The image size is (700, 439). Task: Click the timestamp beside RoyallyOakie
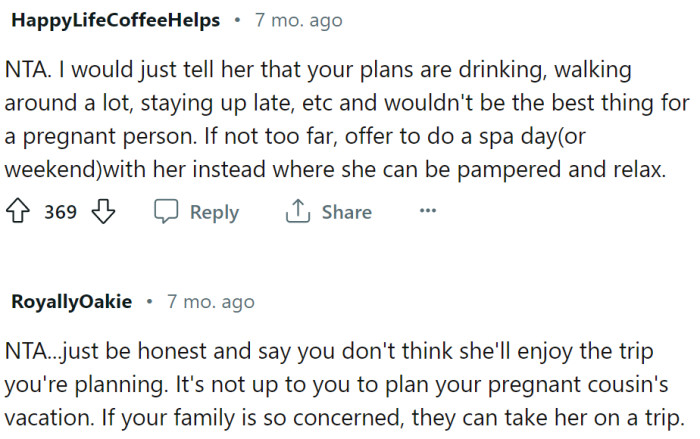(211, 301)
